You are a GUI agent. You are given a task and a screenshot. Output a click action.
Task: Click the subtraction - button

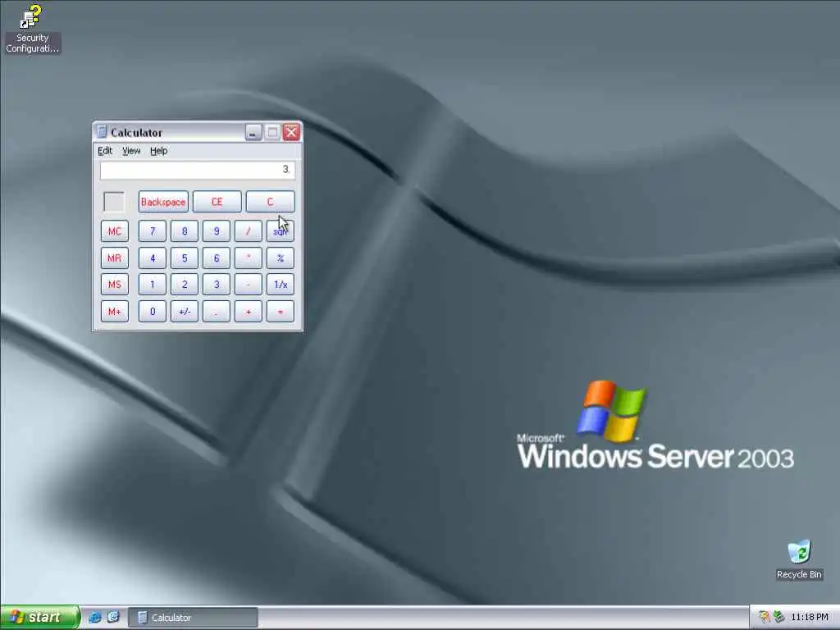pos(248,285)
